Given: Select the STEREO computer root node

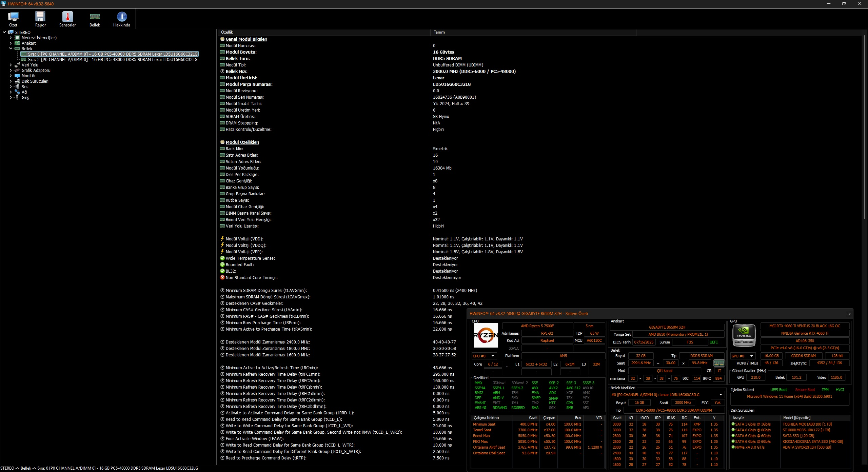Looking at the screenshot, I should point(23,32).
